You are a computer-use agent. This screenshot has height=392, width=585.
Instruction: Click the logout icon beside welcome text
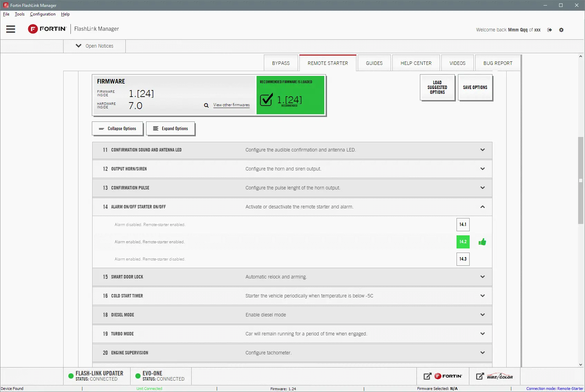click(x=549, y=30)
